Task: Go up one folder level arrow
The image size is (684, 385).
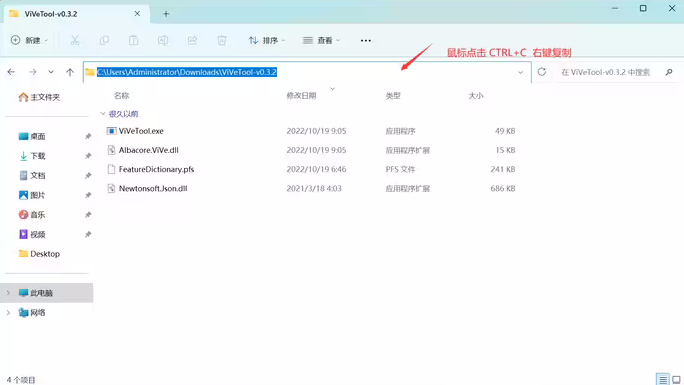Action: point(70,72)
